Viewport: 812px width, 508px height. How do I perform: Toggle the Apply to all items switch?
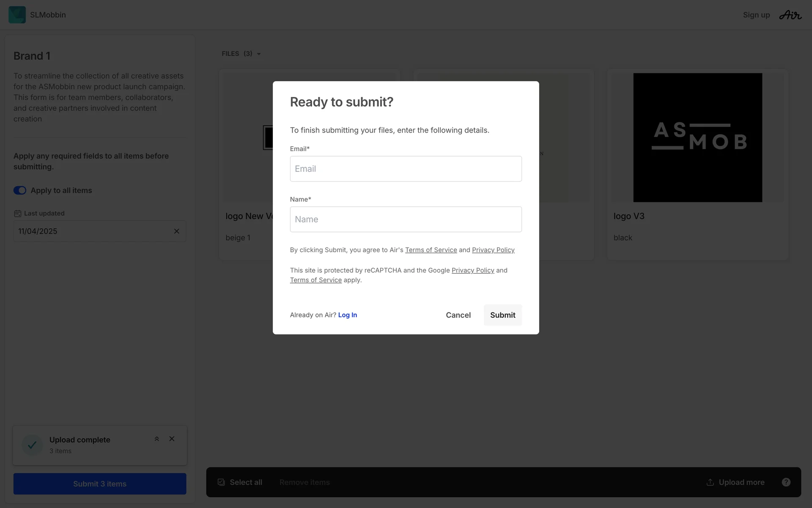20,190
